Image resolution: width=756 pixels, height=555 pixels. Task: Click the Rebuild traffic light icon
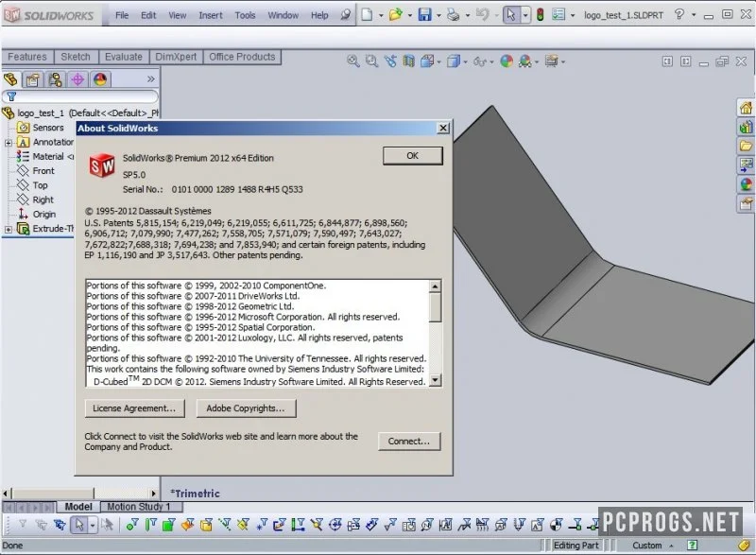click(x=540, y=15)
